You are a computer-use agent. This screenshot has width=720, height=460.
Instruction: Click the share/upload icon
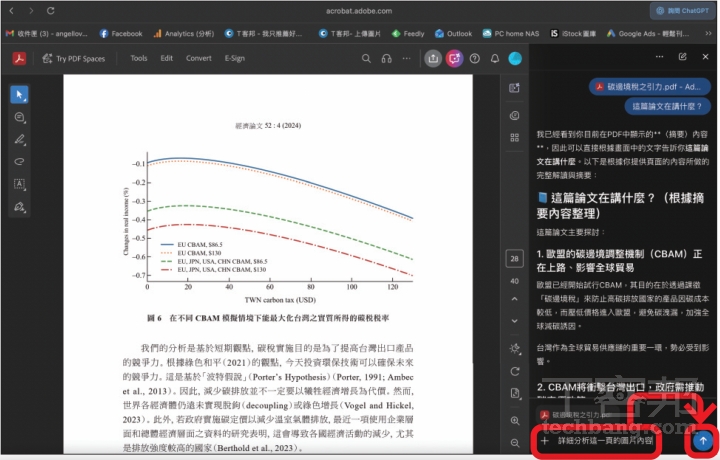coord(433,58)
